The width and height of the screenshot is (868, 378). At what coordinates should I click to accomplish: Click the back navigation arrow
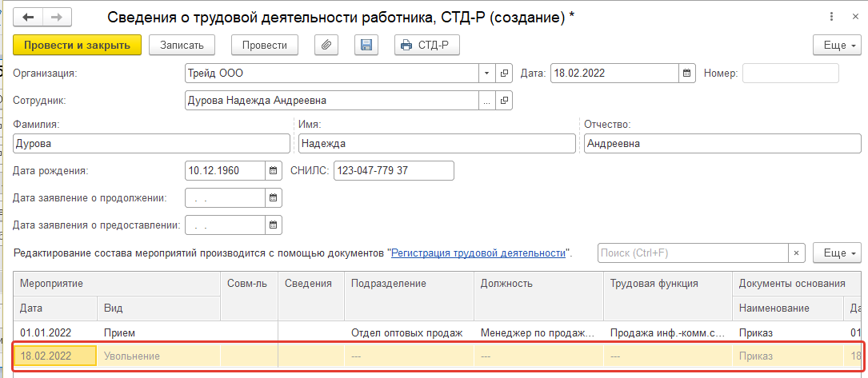tap(29, 17)
